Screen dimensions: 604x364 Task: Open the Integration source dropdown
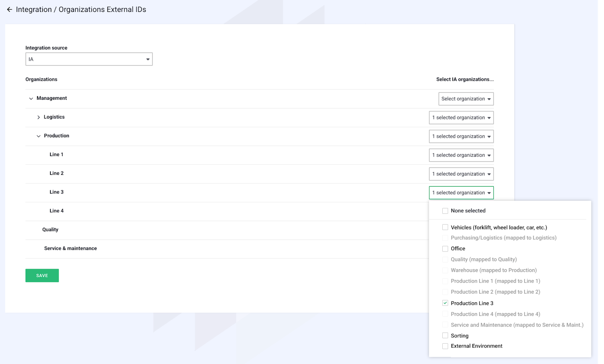point(89,59)
